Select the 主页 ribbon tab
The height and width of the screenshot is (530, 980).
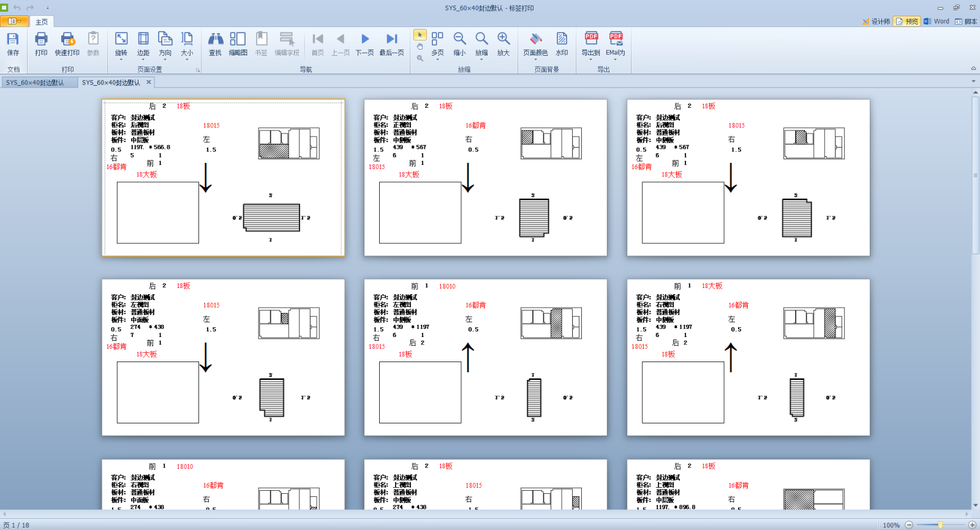pyautogui.click(x=42, y=21)
